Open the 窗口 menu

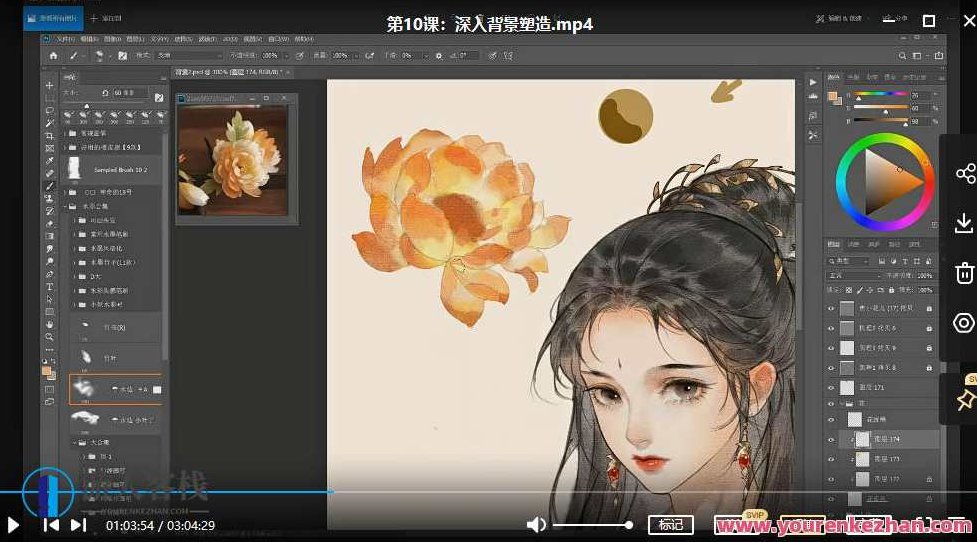point(278,39)
